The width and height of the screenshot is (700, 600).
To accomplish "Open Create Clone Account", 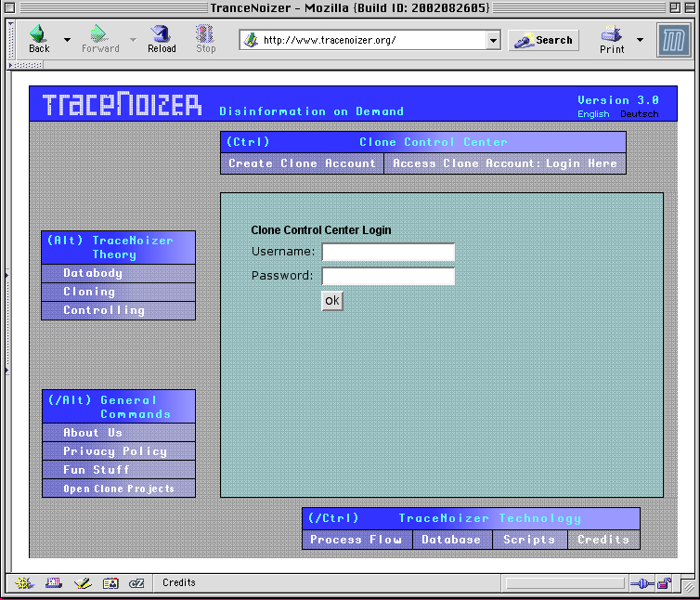I will (303, 163).
